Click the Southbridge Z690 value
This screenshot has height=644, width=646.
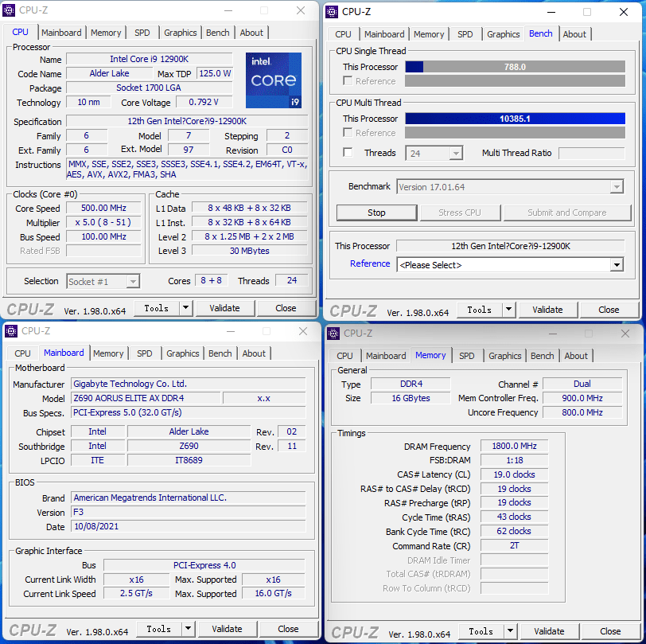(189, 446)
